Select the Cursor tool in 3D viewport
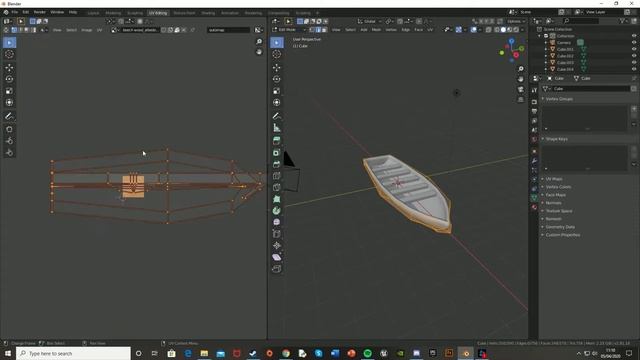The image size is (640, 360). (277, 54)
